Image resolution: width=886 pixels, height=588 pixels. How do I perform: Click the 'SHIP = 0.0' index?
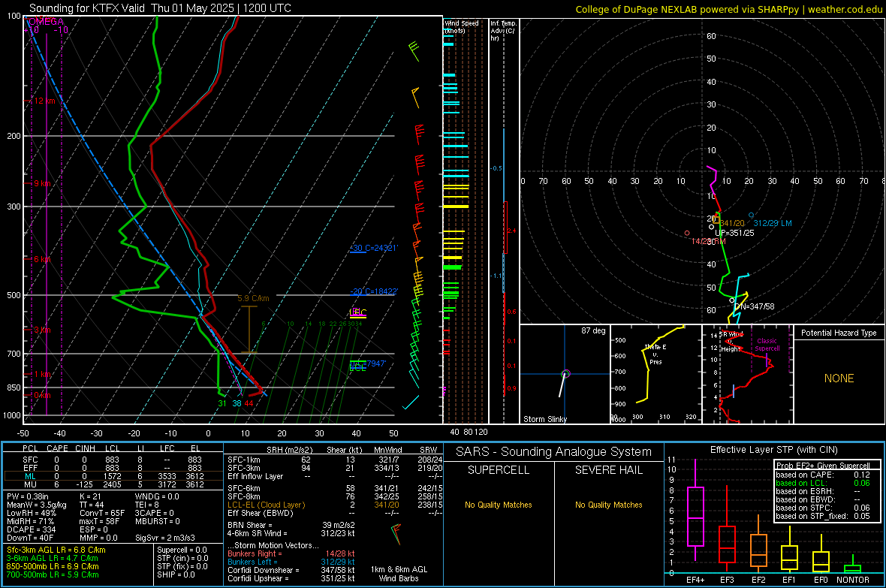point(176,574)
